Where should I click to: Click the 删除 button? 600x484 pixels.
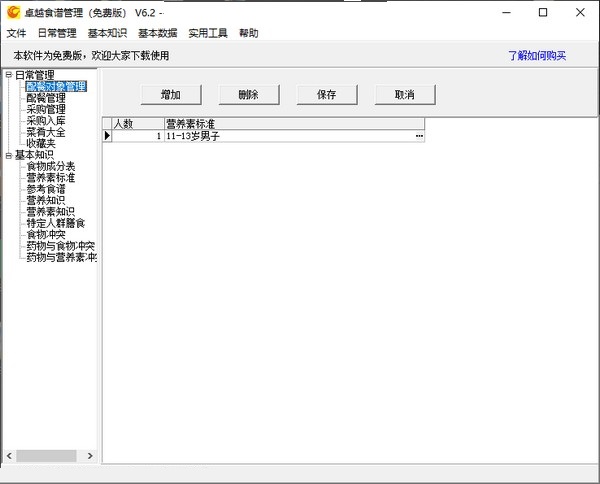click(x=248, y=95)
